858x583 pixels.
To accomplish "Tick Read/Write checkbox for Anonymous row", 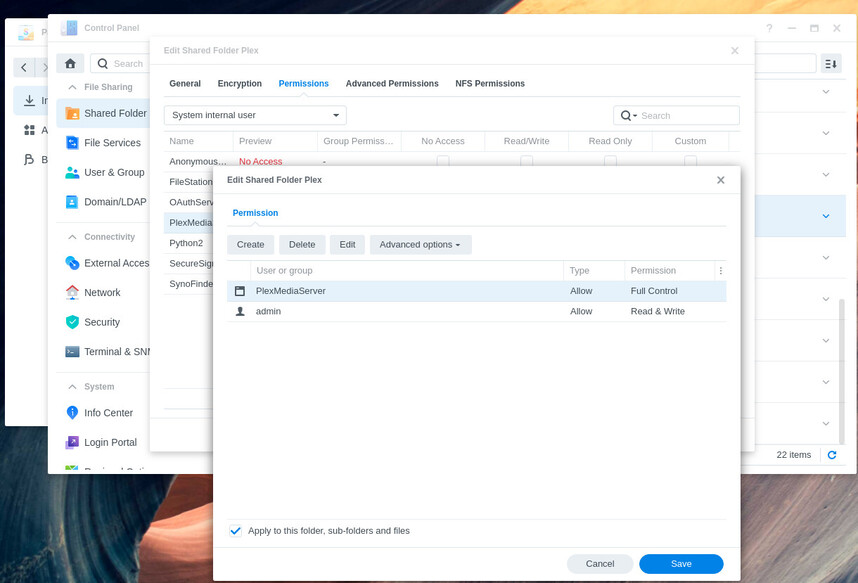I will point(526,161).
